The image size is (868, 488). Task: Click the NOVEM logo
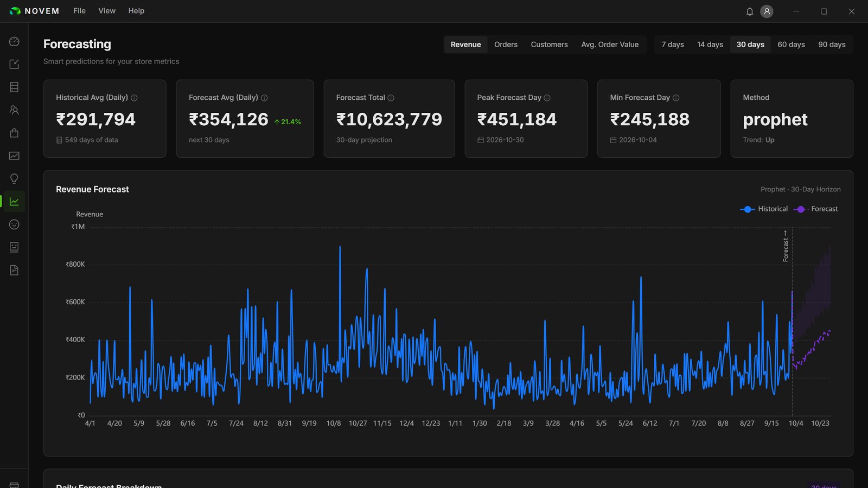tap(34, 11)
